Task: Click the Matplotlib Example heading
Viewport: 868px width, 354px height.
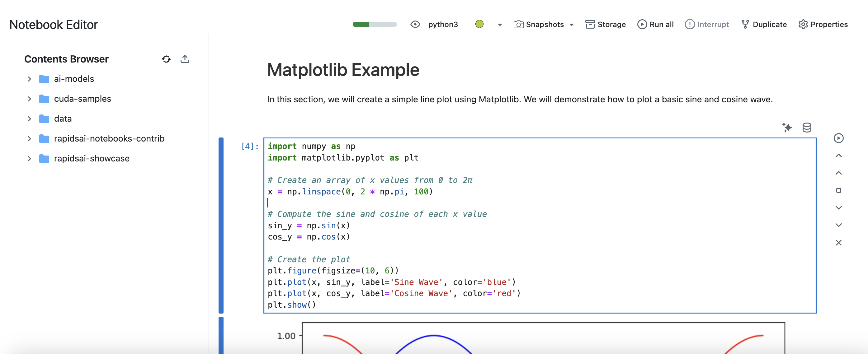Action: click(343, 70)
